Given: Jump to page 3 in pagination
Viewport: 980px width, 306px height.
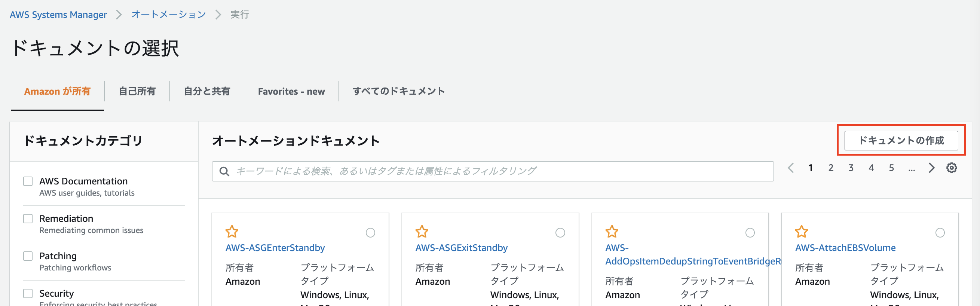Looking at the screenshot, I should coord(851,168).
